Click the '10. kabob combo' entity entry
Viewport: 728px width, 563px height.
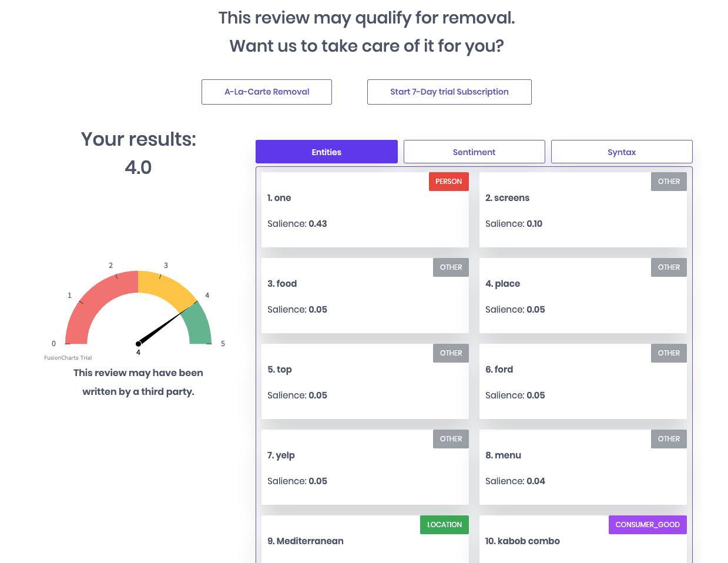pyautogui.click(x=522, y=541)
